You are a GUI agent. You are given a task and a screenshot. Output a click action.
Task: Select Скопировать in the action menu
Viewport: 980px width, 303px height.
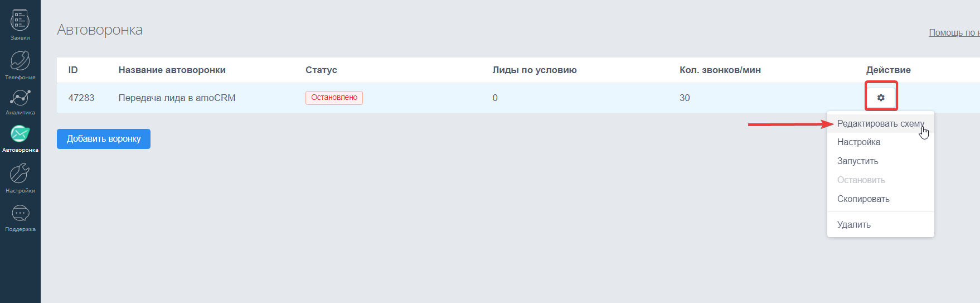tap(881, 199)
